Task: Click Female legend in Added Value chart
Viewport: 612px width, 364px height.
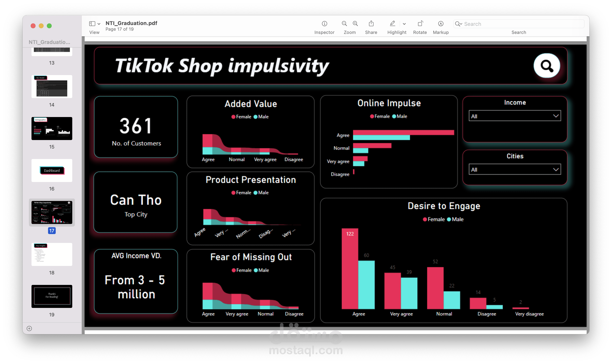Action: coord(241,117)
